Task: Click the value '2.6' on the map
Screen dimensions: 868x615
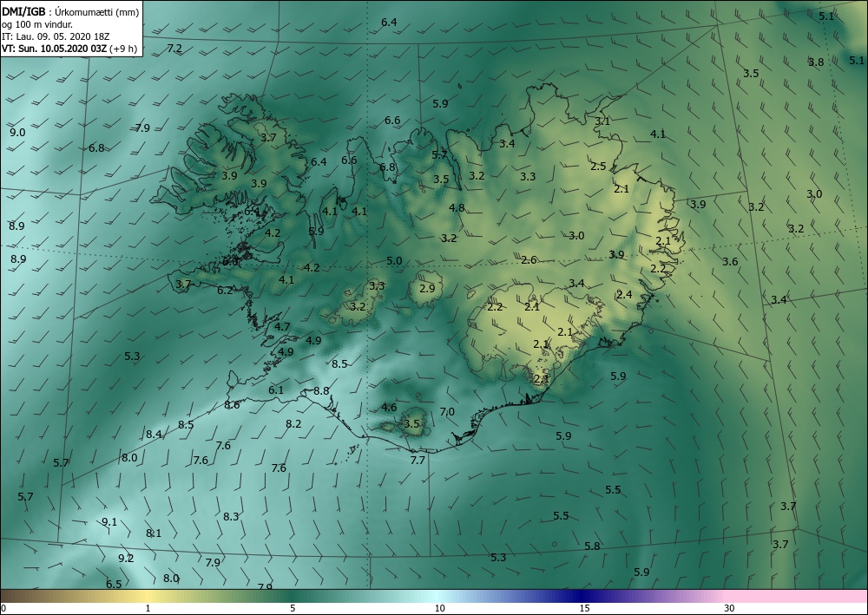Action: click(529, 260)
